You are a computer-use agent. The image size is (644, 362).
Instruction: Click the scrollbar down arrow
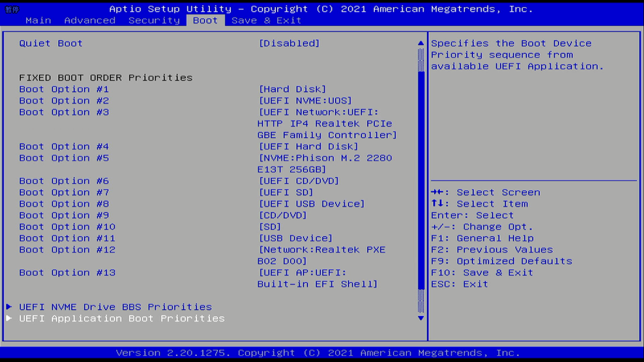pyautogui.click(x=421, y=318)
